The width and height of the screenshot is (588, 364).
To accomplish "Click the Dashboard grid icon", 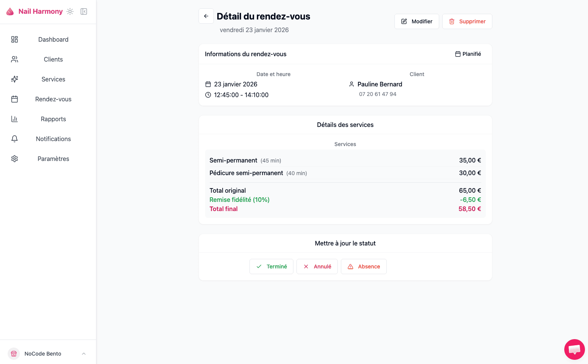I will 15,39.
